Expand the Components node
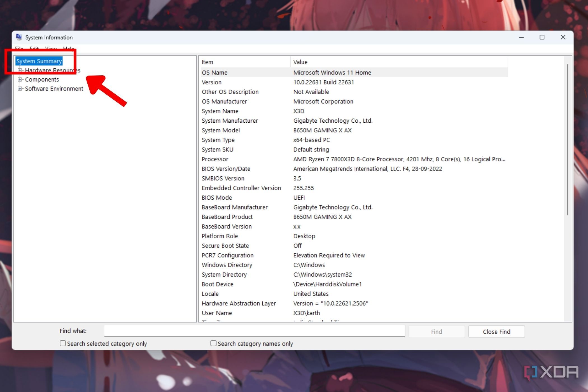Screen dimensions: 588x392 19,80
